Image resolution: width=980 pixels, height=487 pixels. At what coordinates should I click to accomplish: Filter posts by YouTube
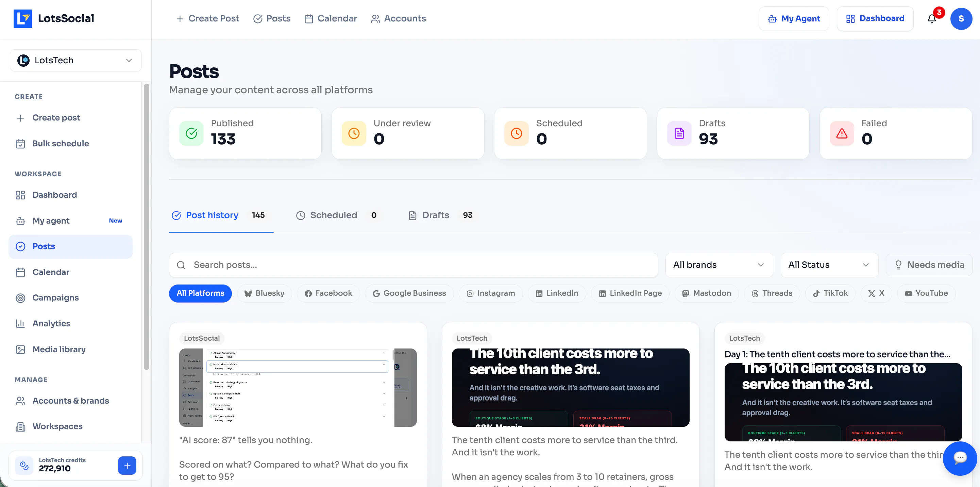pos(926,293)
